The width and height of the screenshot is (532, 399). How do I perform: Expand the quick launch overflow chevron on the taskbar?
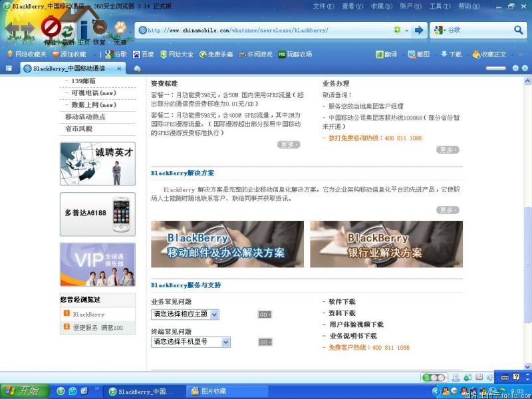pos(96,389)
